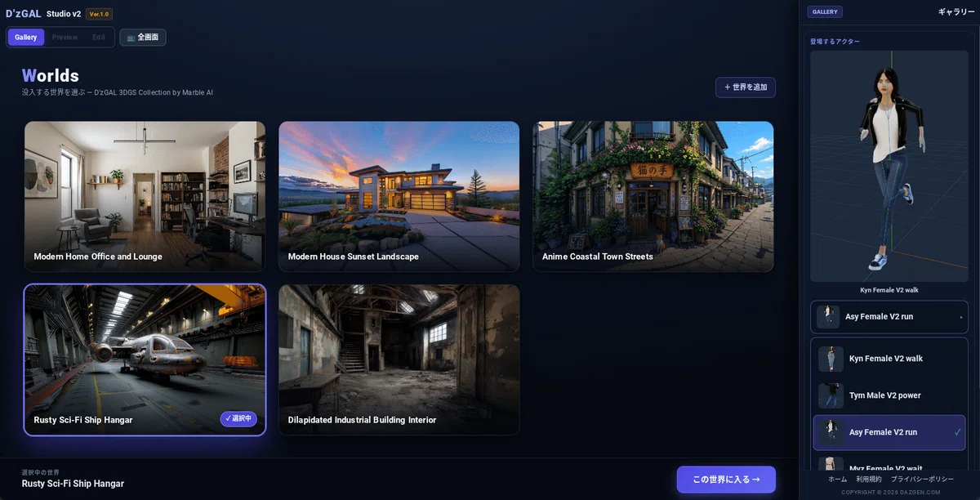This screenshot has width=980, height=500.
Task: Select Modern Home Office and Lounge world
Action: pos(145,196)
